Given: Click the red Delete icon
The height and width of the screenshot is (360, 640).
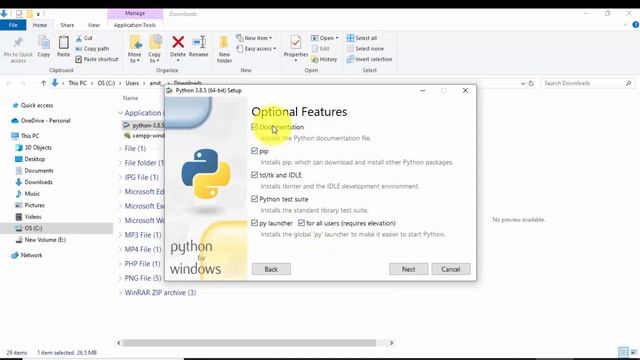Looking at the screenshot, I should (178, 42).
